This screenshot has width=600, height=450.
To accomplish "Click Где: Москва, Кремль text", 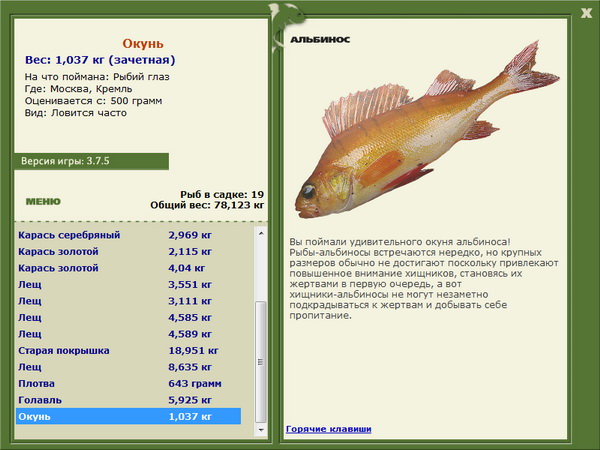I will 78,89.
